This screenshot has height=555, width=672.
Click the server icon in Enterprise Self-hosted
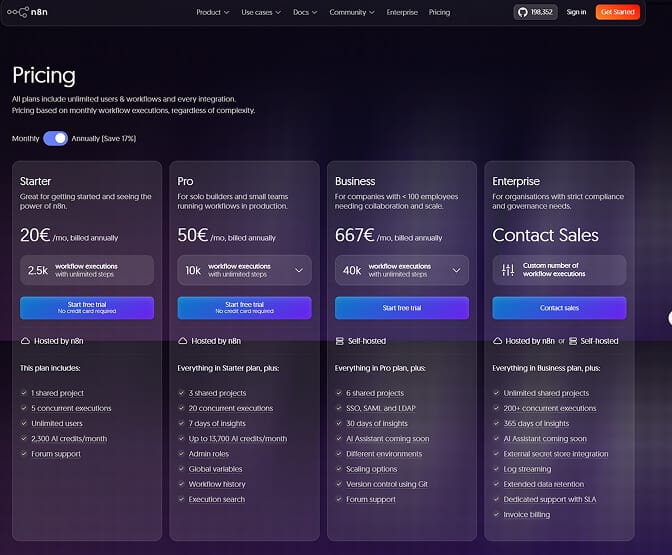573,341
